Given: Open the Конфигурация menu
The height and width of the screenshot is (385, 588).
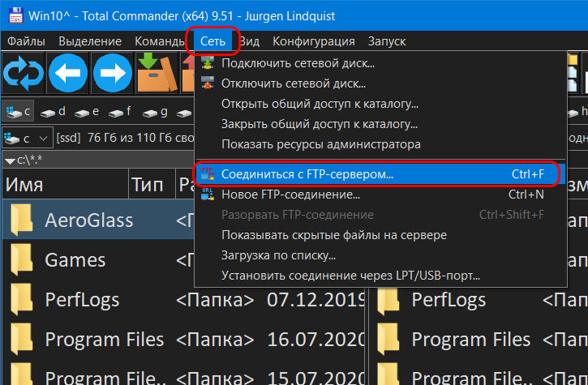Looking at the screenshot, I should coord(314,41).
